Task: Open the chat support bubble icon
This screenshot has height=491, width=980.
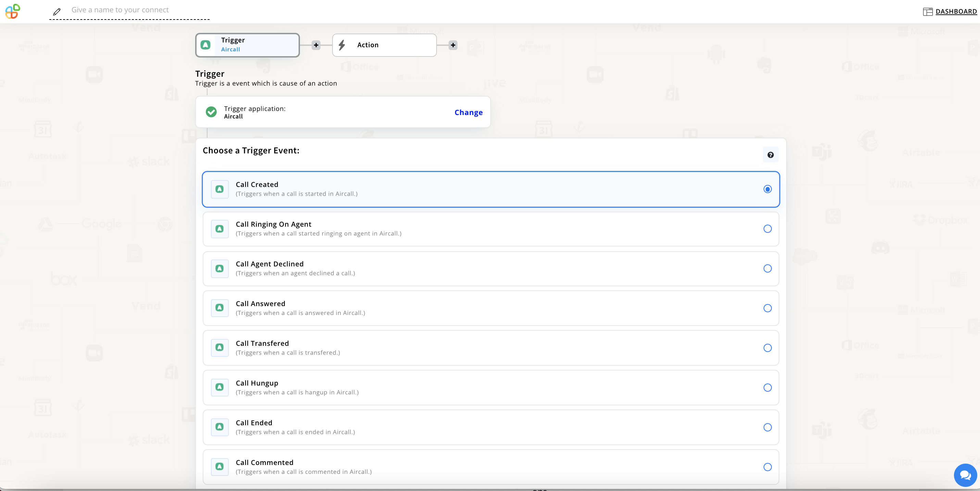Action: pos(965,475)
